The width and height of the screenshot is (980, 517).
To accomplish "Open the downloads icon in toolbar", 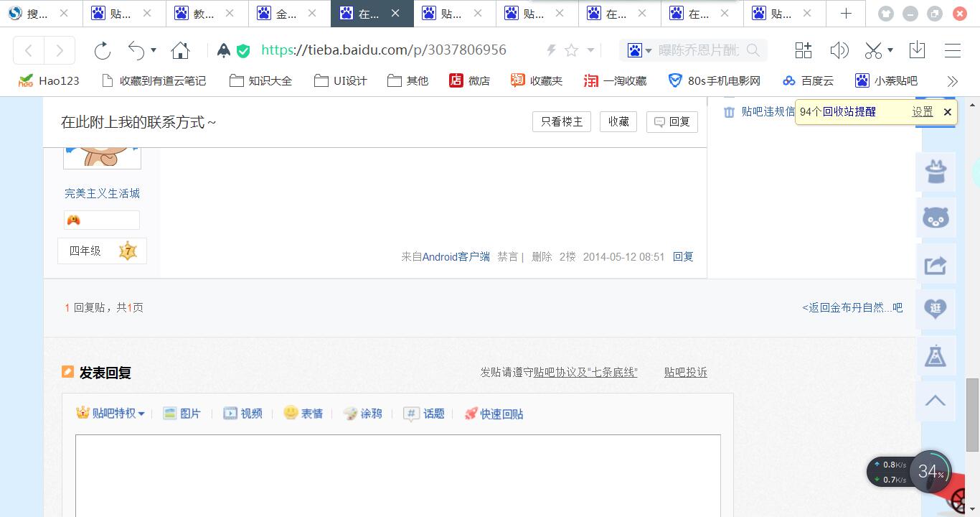I will (917, 50).
